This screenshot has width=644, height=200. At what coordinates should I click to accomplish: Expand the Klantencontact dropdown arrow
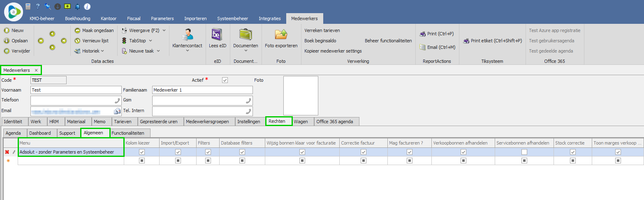[x=187, y=51]
